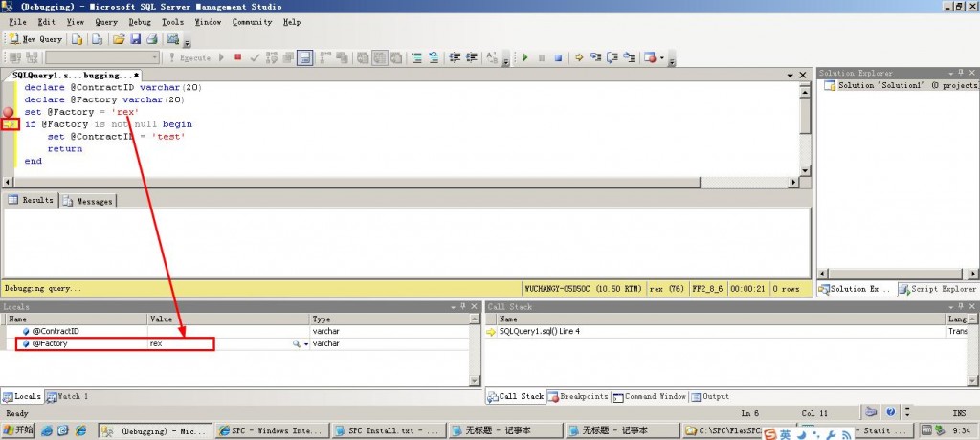Click the editor vertical scrollbar down arrow
The height and width of the screenshot is (440, 980).
point(805,170)
